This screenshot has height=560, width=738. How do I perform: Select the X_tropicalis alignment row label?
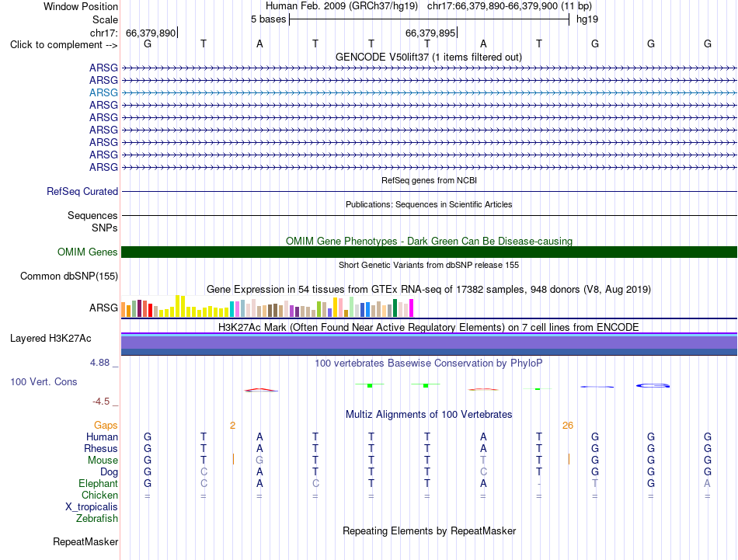[x=92, y=507]
